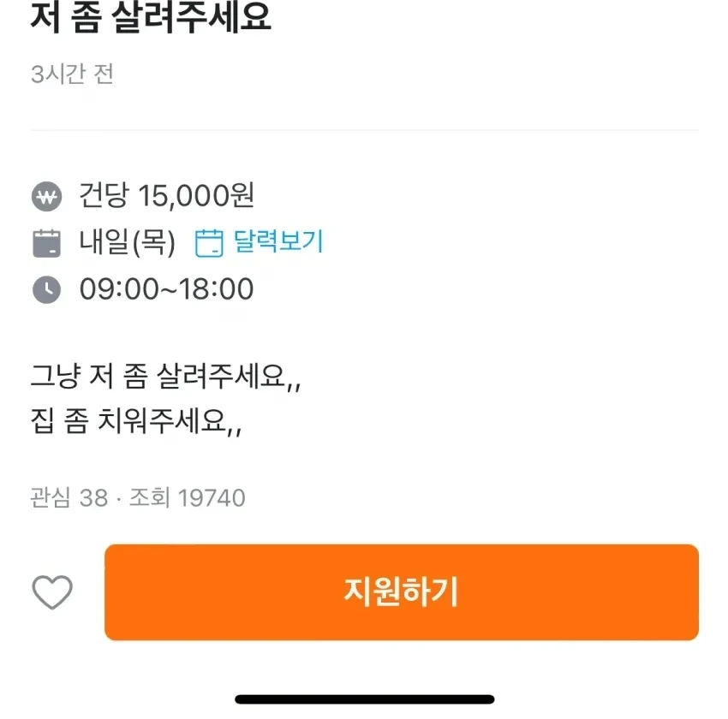
Task: Click the clock icon next to working hours
Action: point(47,289)
